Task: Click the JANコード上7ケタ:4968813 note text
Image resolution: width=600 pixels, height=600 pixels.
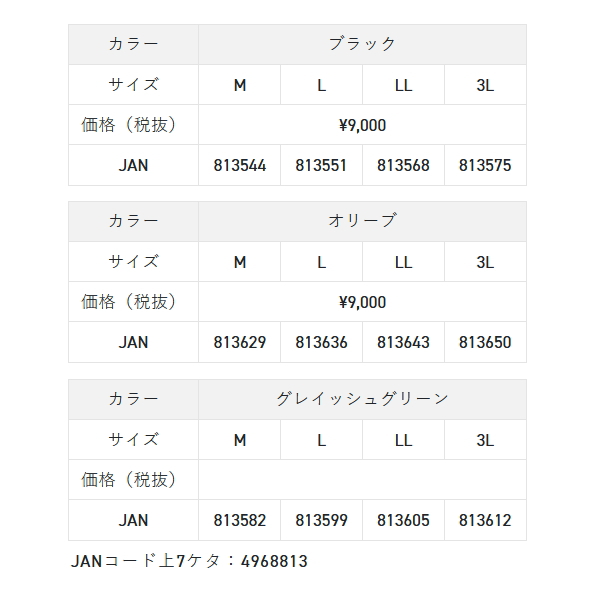Action: (x=189, y=561)
